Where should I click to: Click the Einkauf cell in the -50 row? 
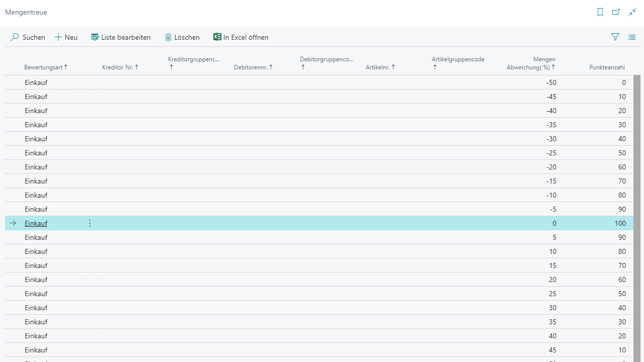[36, 82]
